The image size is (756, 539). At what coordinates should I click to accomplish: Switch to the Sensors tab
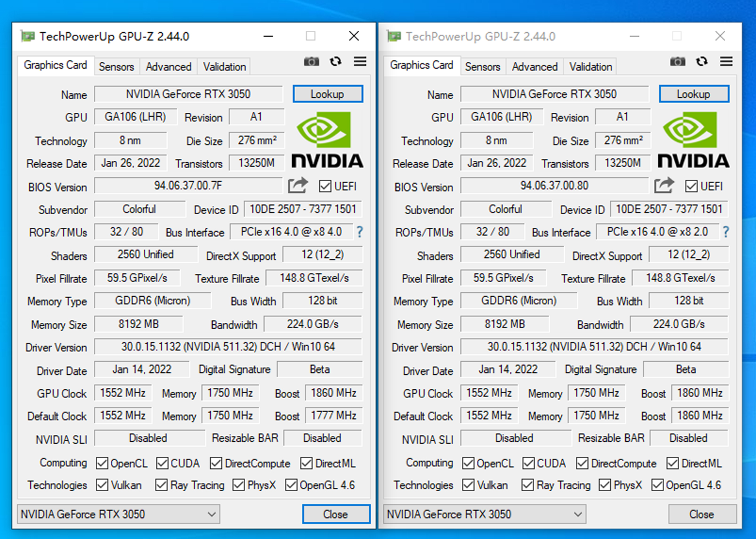(117, 66)
